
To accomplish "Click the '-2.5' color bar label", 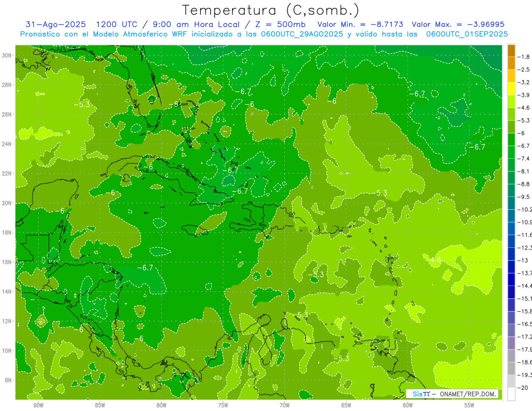I will 524,70.
